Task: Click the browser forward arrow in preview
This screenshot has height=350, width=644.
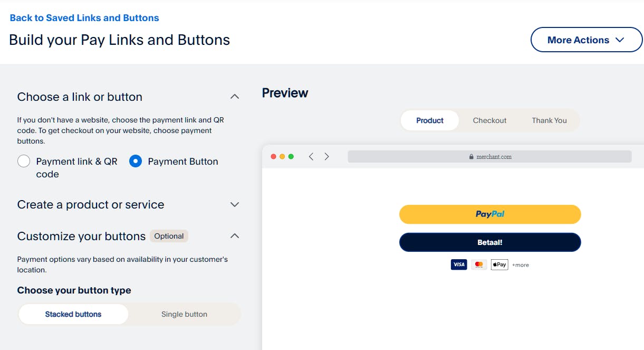Action: tap(327, 157)
